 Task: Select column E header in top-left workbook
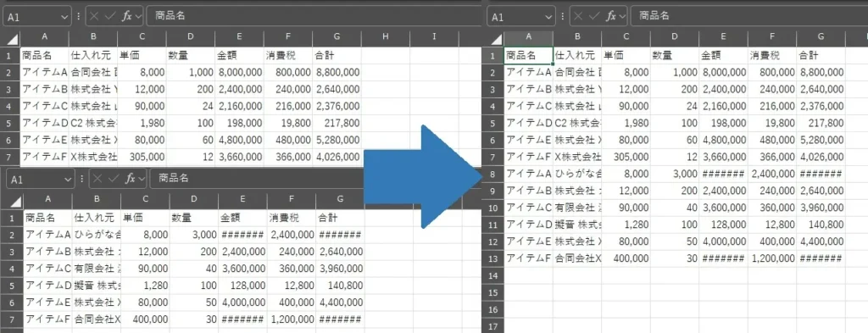240,37
